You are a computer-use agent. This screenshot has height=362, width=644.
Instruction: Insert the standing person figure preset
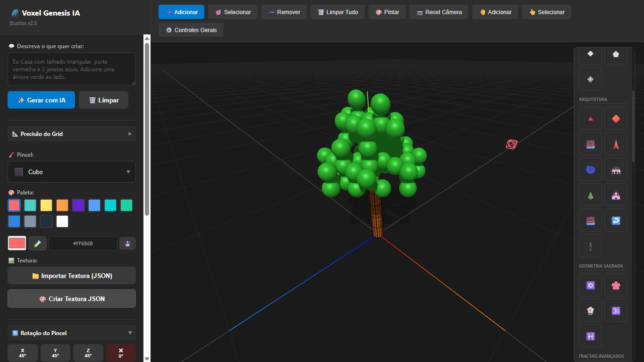pyautogui.click(x=590, y=246)
